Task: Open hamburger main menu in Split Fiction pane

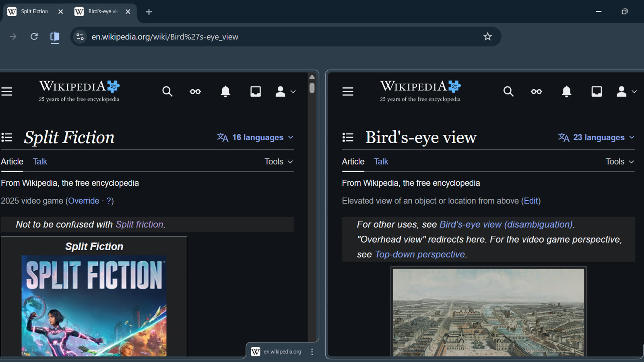Action: coord(7,92)
